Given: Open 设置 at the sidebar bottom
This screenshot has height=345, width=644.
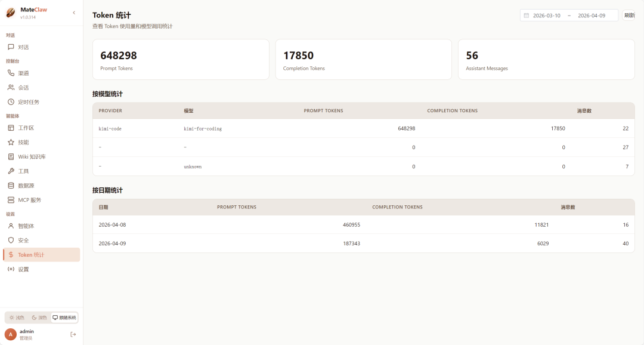Looking at the screenshot, I should click(23, 269).
